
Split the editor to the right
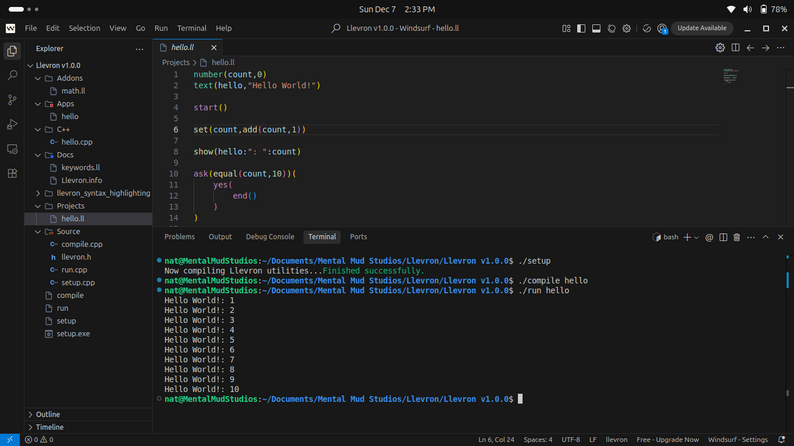735,47
